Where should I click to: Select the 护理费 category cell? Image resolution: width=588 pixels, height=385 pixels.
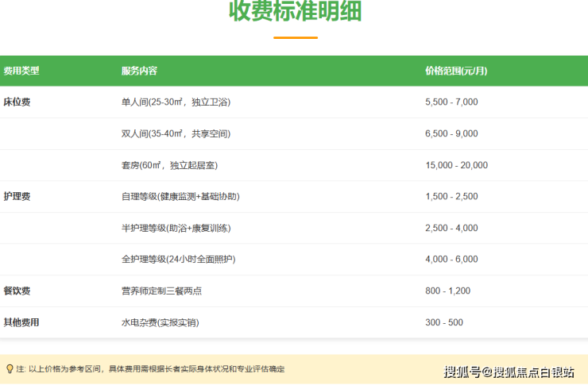17,196
